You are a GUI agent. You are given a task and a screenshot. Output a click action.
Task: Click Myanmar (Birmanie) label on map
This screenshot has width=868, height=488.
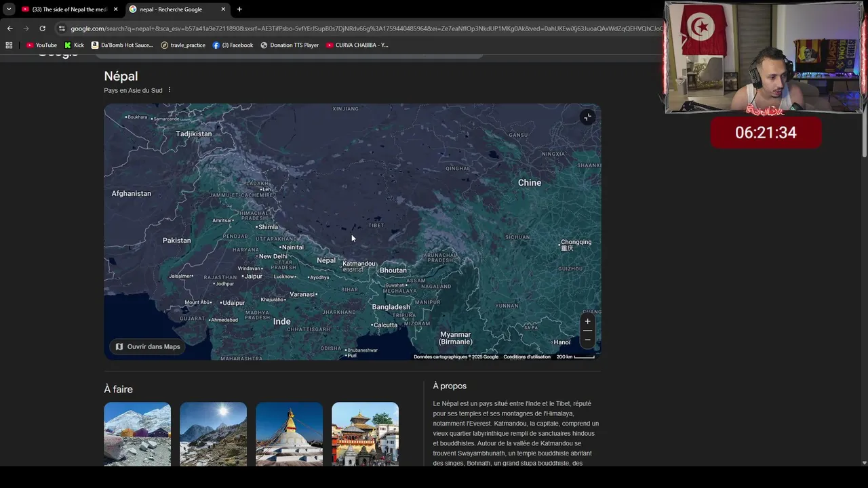click(x=456, y=338)
